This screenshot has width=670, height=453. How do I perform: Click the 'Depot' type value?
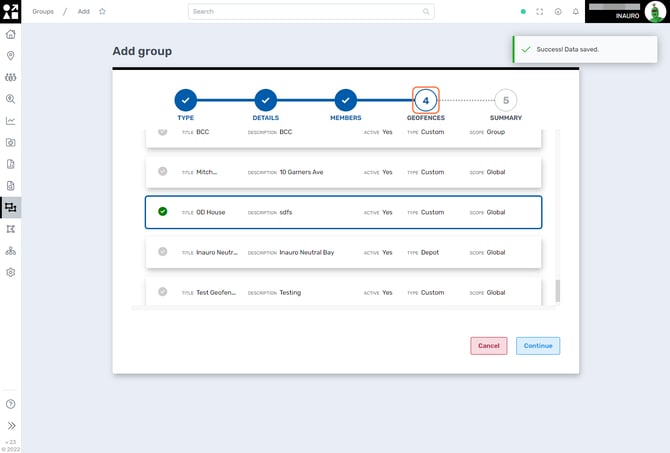pos(430,253)
